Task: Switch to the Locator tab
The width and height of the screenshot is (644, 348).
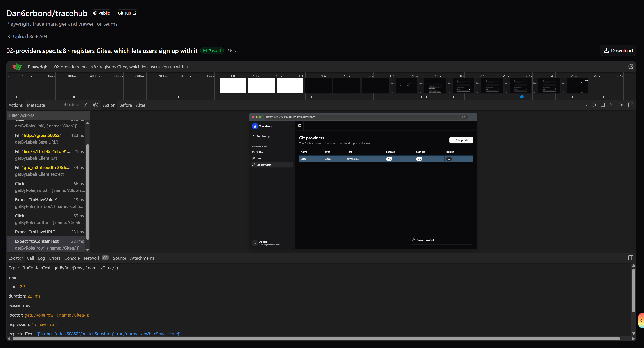Action: (16, 258)
